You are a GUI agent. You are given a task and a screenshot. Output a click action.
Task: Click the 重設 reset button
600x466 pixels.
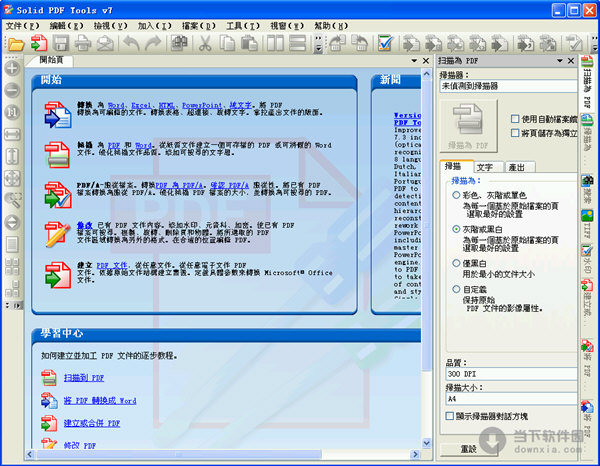[x=468, y=449]
